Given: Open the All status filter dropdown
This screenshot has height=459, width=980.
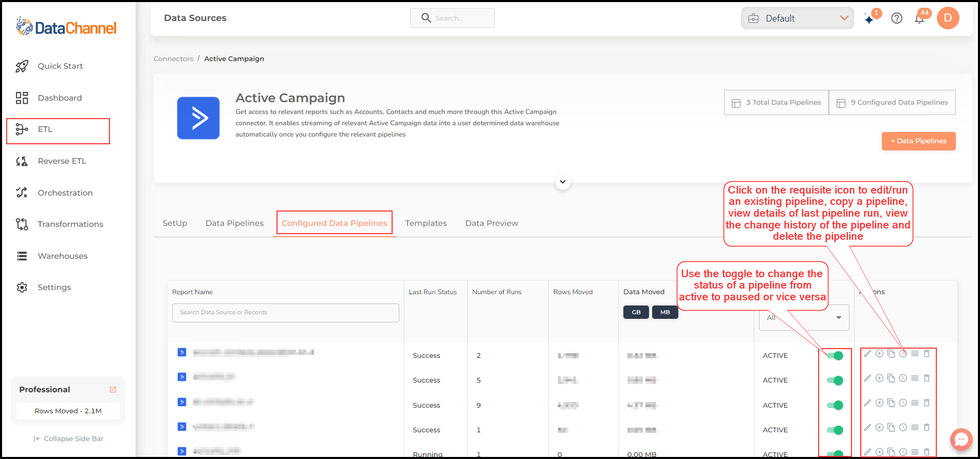Looking at the screenshot, I should [x=804, y=318].
